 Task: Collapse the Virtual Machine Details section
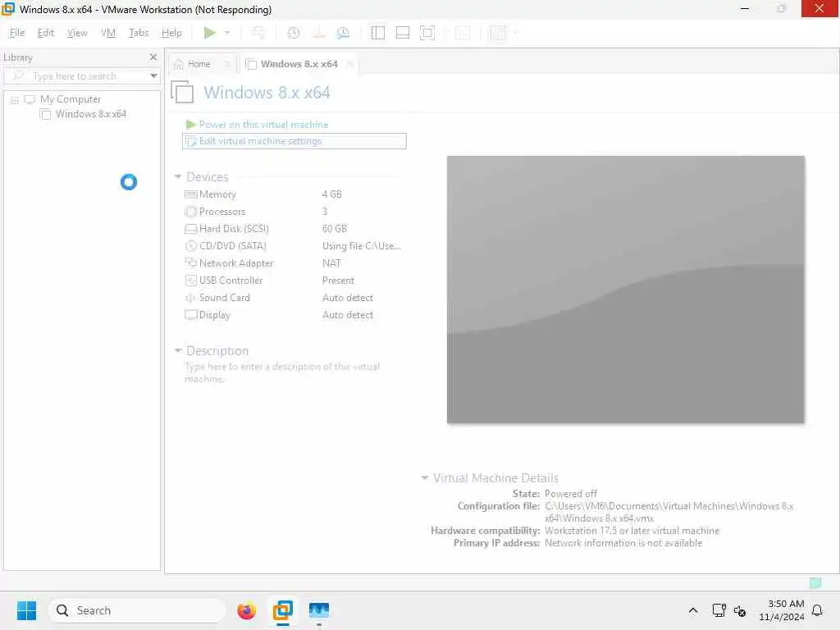[424, 477]
